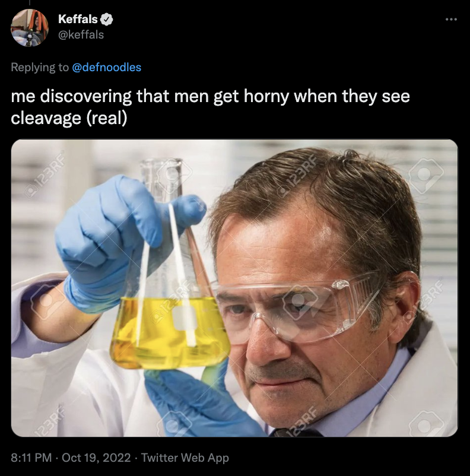Click the Twitter Web App source link
Screen dimensions: 470x476
[x=185, y=458]
